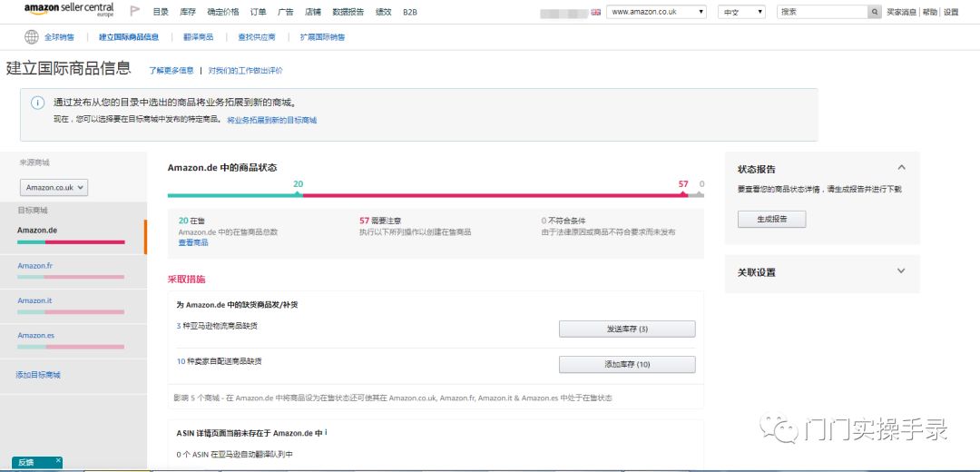Click the 生成报告 button
980x472 pixels.
[x=772, y=220]
